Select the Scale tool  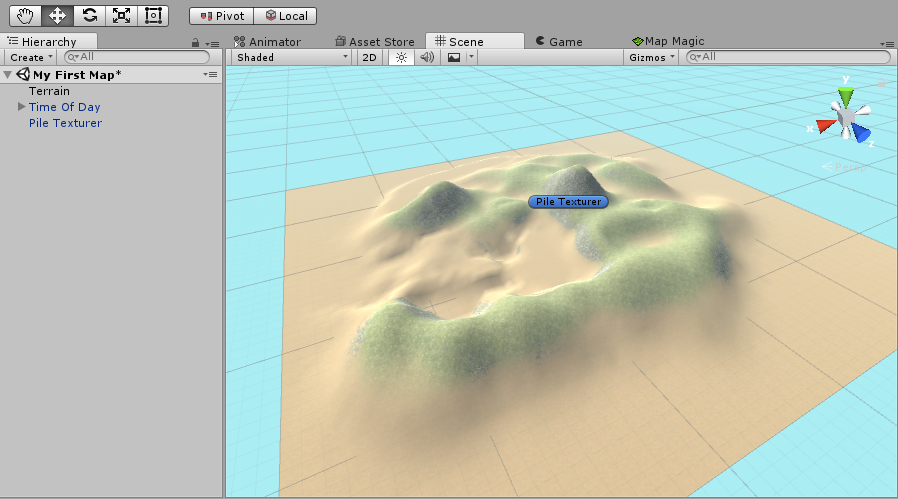(121, 15)
